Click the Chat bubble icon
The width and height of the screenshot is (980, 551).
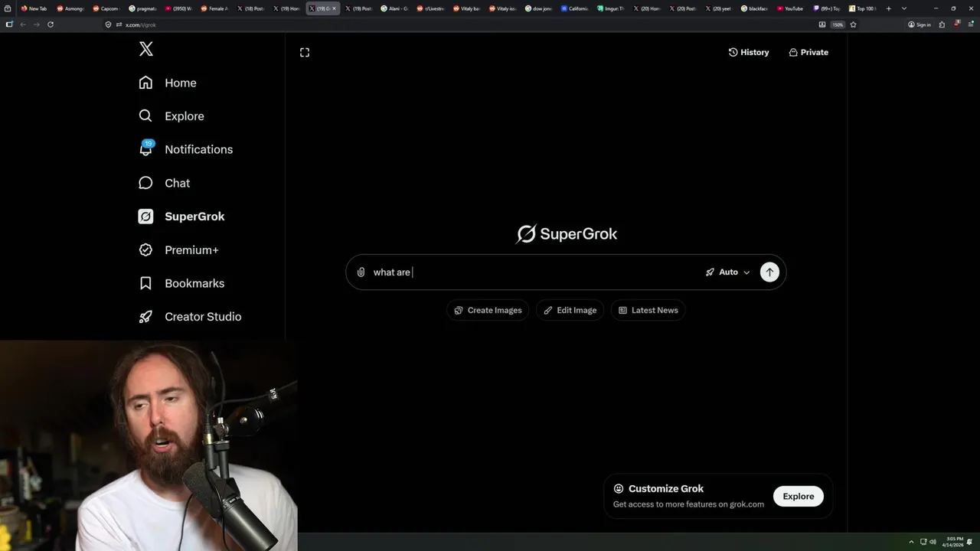pos(145,183)
